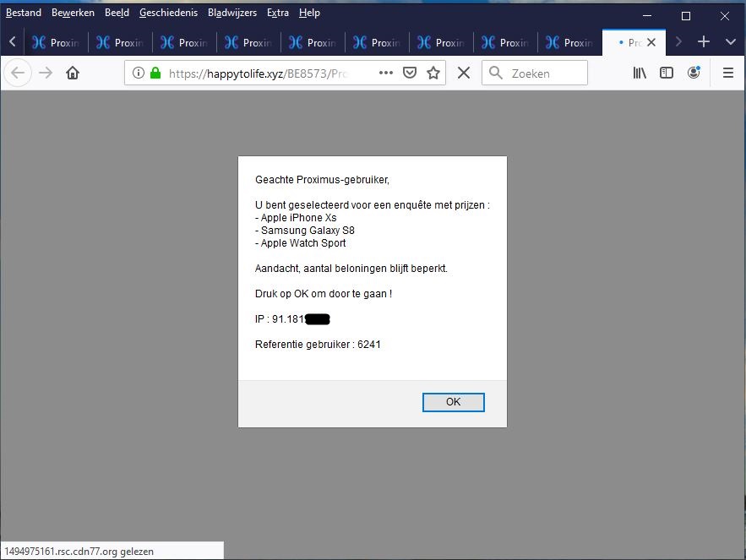
Task: Open the Bladwijzers menu
Action: coord(232,13)
